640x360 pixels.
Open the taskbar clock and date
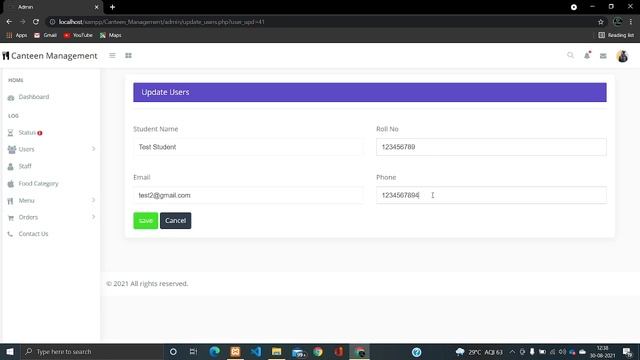click(x=602, y=352)
